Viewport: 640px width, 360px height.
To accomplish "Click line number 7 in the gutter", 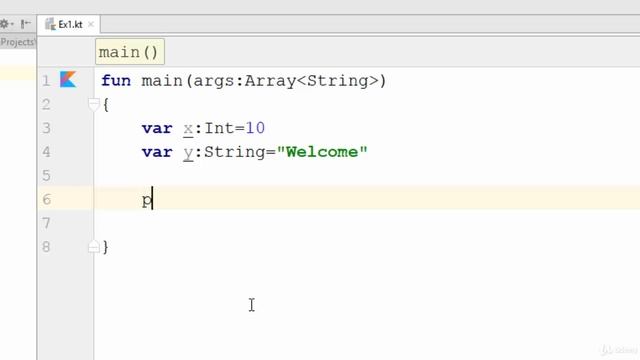I will click(46, 223).
